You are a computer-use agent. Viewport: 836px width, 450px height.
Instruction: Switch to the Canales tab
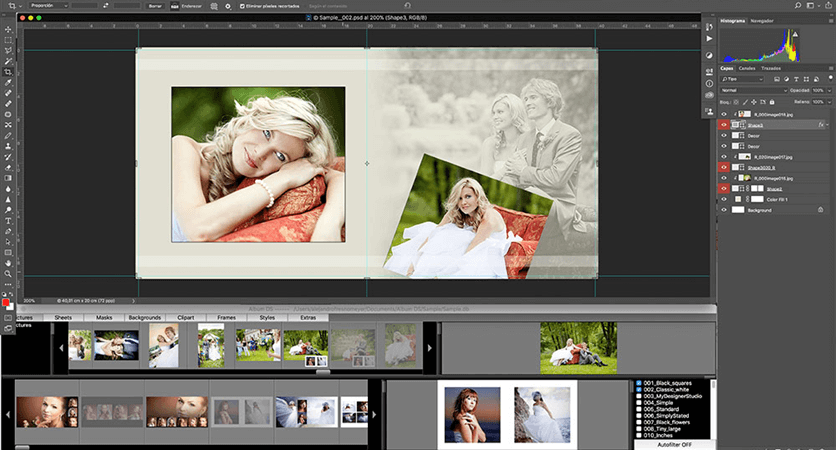click(x=746, y=68)
